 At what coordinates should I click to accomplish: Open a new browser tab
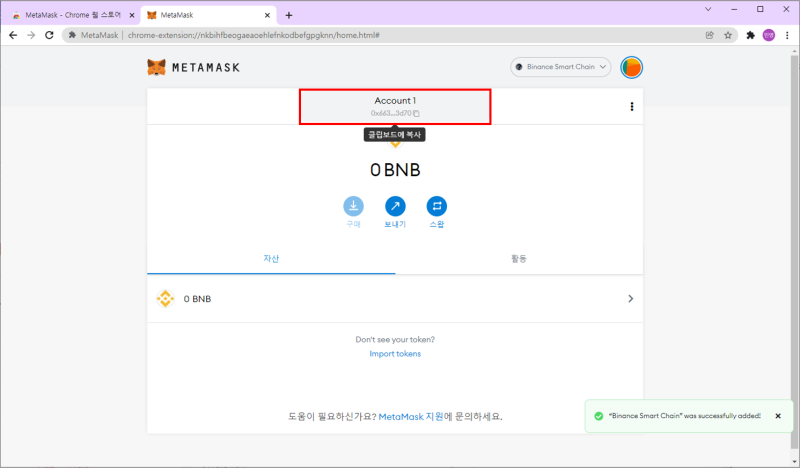coord(289,15)
